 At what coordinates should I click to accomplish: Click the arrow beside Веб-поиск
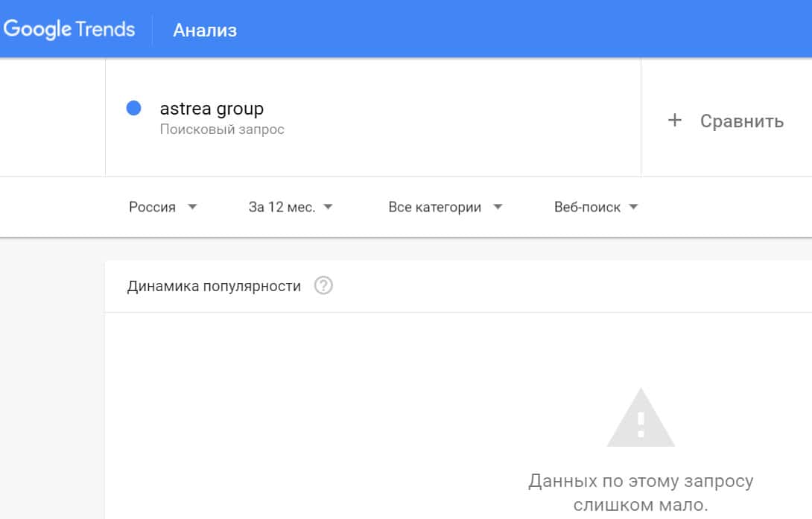(x=634, y=207)
